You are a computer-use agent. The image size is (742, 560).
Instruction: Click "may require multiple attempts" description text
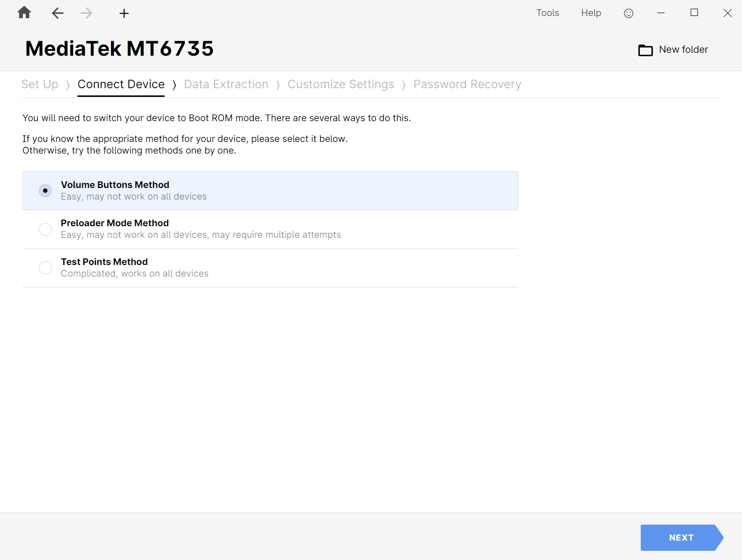click(277, 235)
